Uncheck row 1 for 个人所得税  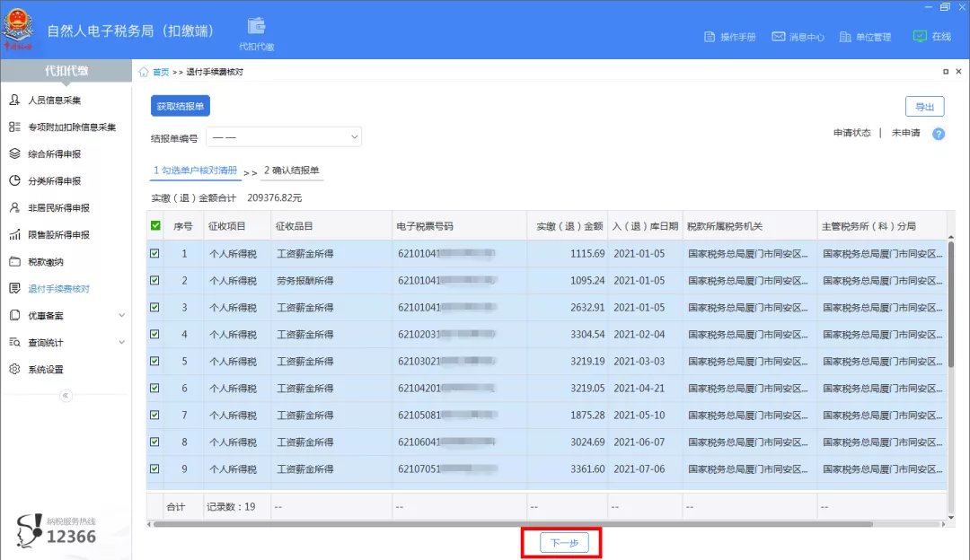click(x=155, y=254)
